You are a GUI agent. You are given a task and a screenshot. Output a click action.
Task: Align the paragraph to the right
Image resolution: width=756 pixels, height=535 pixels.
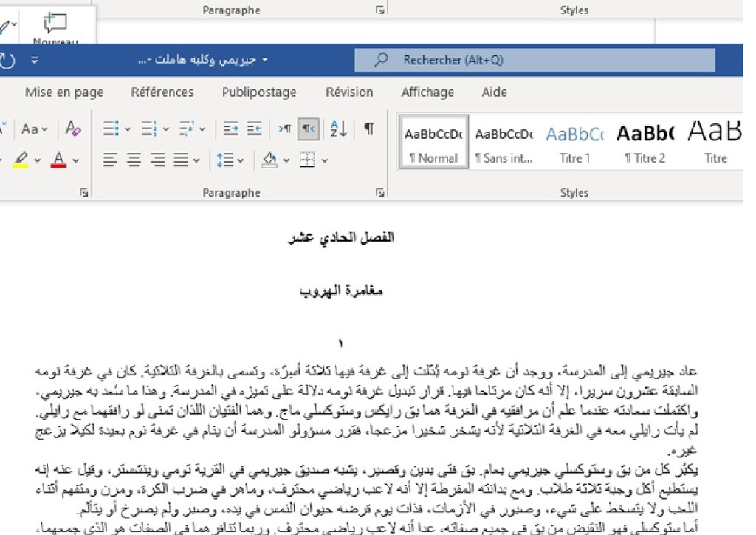[158, 160]
